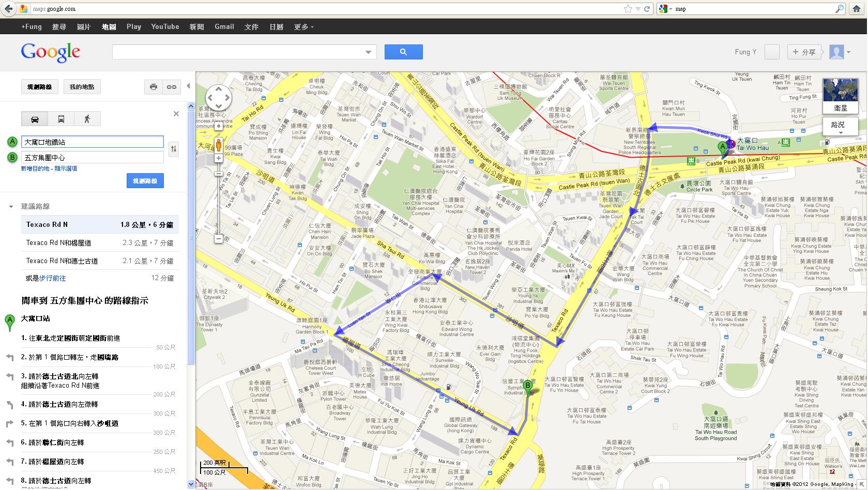Click direction step 5 向右轉入沙咀道
Viewport: 868px width, 490px height.
point(70,423)
